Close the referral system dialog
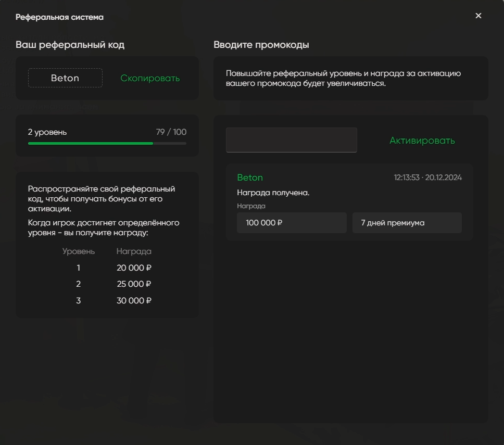The width and height of the screenshot is (504, 445). click(478, 16)
